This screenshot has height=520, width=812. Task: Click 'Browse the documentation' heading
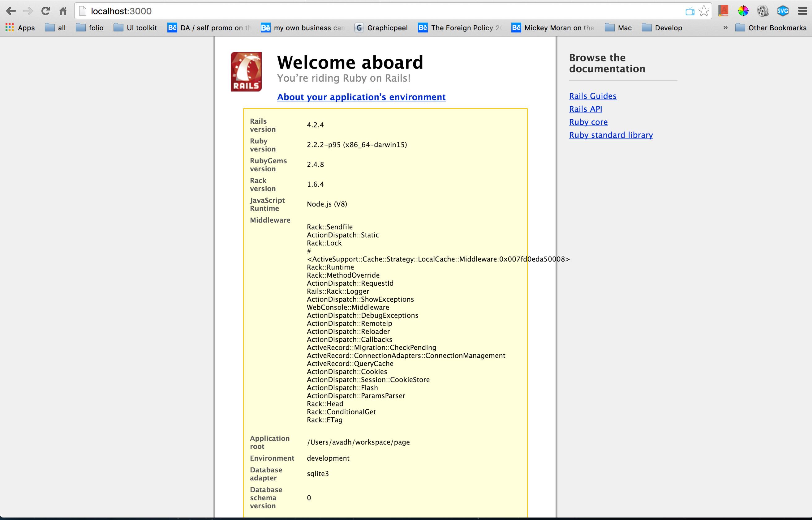tap(607, 63)
